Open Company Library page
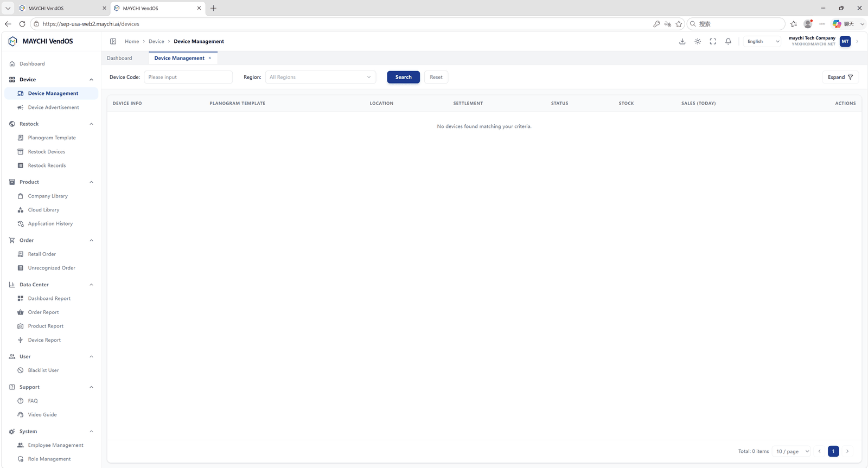Screen dimensions: 868x468 tap(51, 196)
